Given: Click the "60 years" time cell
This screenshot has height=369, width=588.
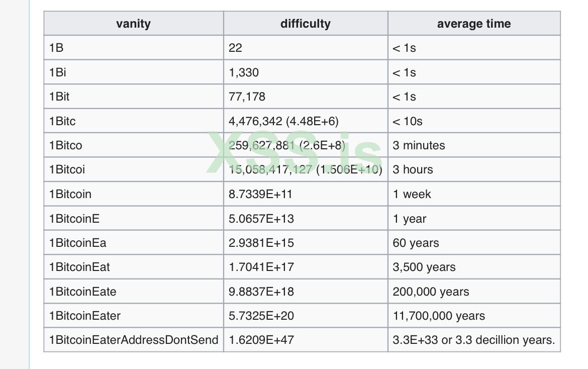Looking at the screenshot, I should pyautogui.click(x=416, y=243).
